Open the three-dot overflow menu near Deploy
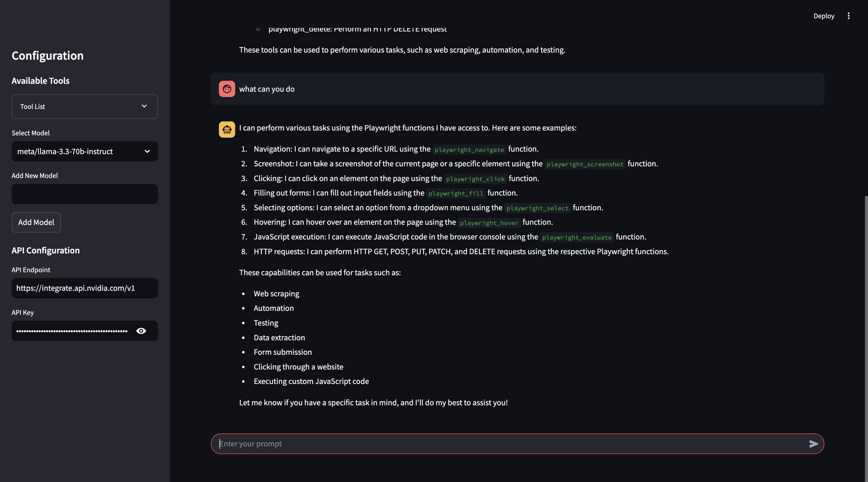Image resolution: width=868 pixels, height=482 pixels. click(x=849, y=15)
